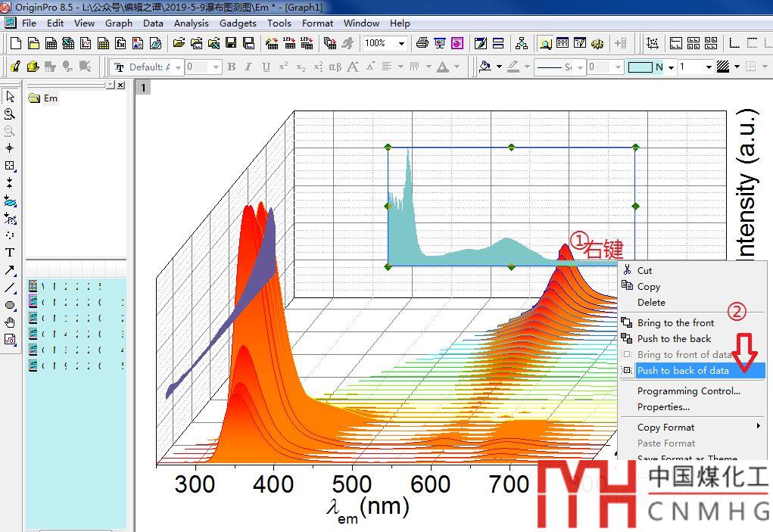773x532 pixels.
Task: Open the zoom percentage dropdown
Action: (x=401, y=44)
